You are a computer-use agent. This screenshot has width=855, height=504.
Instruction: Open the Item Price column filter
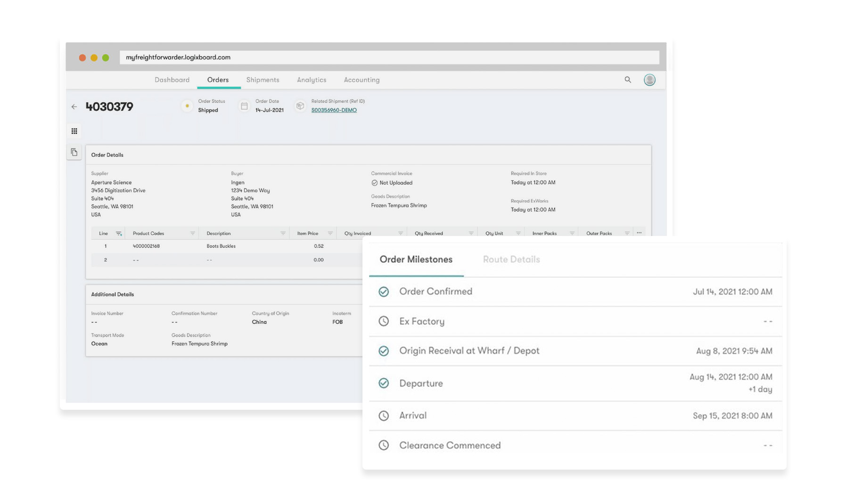click(x=330, y=233)
